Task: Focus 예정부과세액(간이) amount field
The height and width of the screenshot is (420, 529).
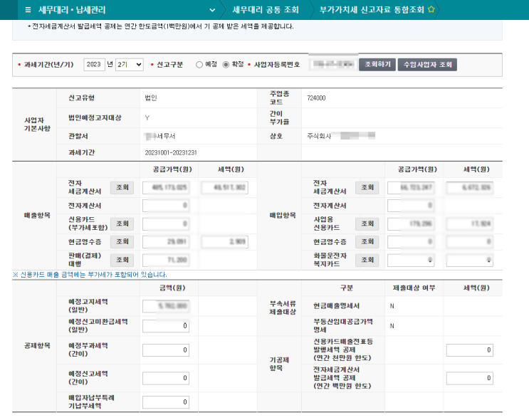Action: click(x=166, y=350)
